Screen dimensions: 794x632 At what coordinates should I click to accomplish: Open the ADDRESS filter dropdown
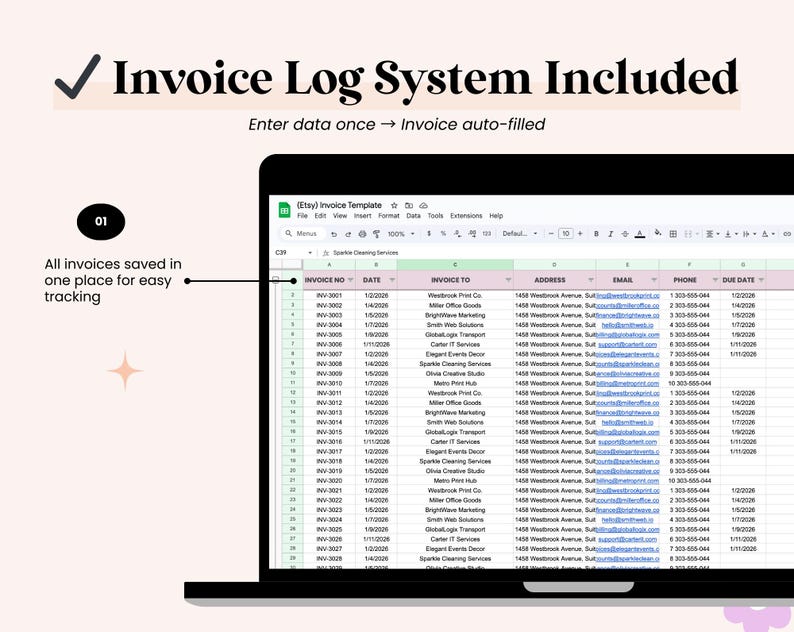click(x=590, y=280)
